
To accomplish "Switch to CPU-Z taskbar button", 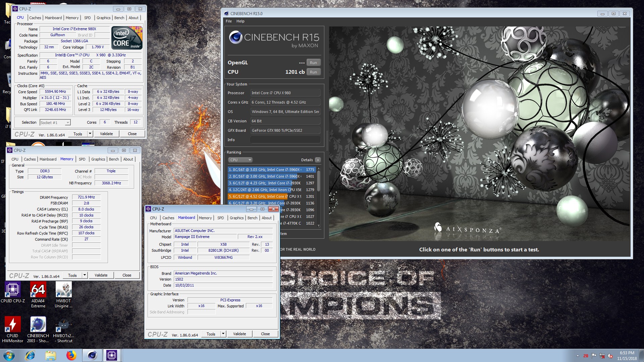I will tap(112, 355).
